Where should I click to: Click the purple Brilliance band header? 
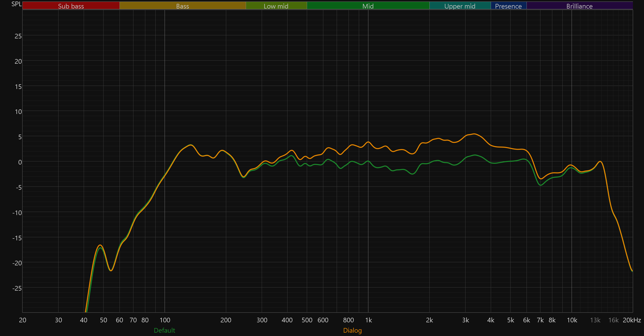point(579,6)
